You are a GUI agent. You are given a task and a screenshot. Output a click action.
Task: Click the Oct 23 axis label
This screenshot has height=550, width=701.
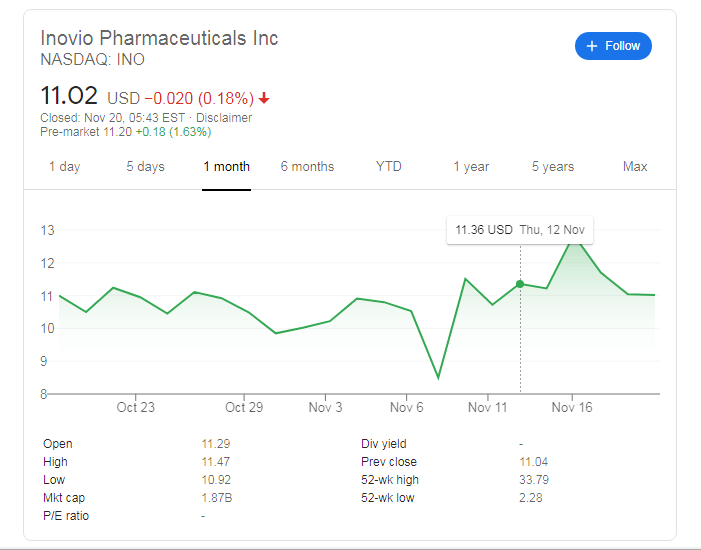tap(135, 407)
